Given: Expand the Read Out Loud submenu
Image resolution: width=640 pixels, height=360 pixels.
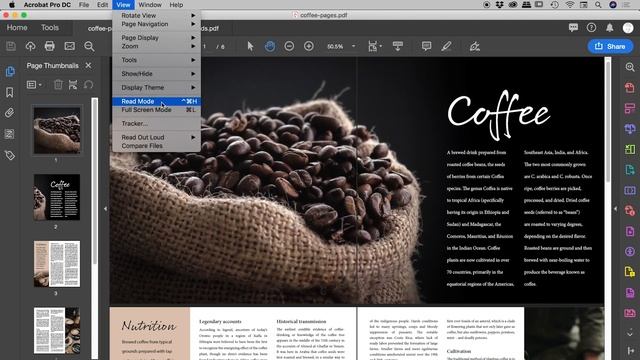Looking at the screenshot, I should pos(157,137).
